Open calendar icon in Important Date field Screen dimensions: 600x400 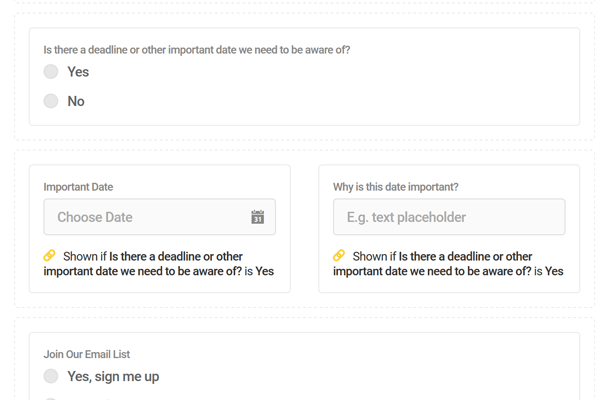(258, 217)
